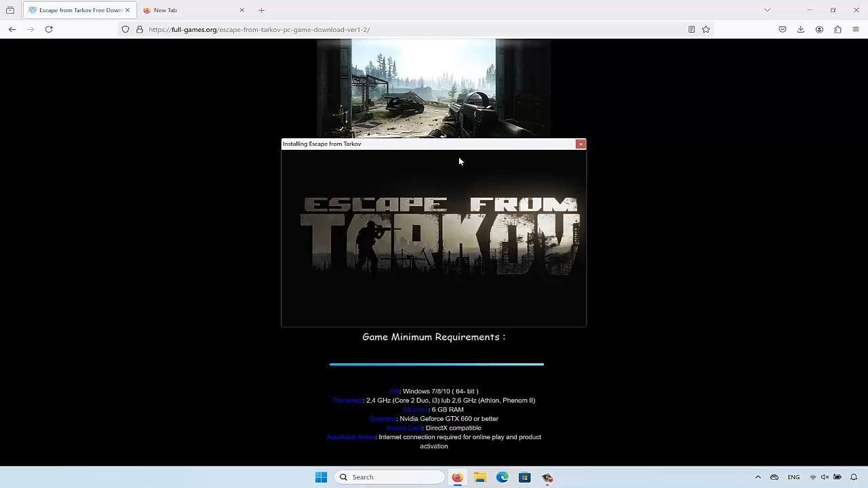Image resolution: width=868 pixels, height=488 pixels.
Task: Open tracking protection shield icon
Action: pos(125,29)
